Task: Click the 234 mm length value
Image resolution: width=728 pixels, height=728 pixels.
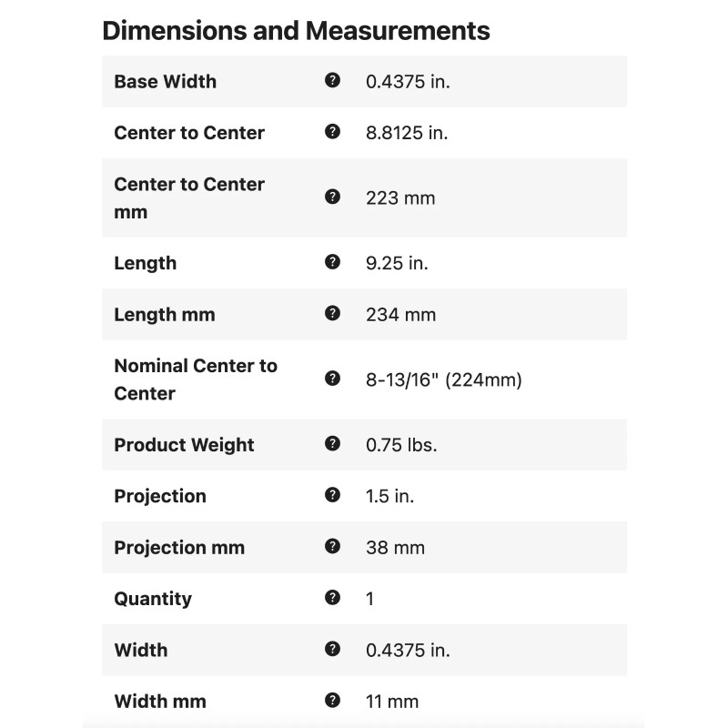Action: (400, 314)
